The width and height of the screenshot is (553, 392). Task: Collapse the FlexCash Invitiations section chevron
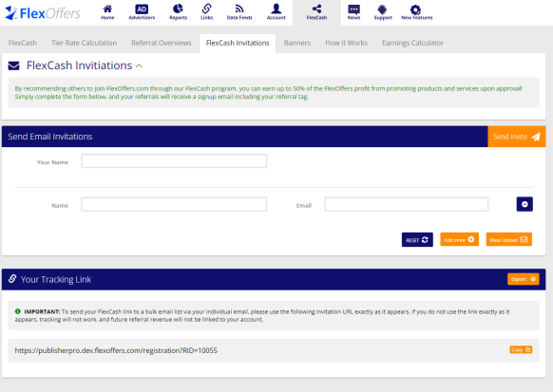[x=139, y=65]
